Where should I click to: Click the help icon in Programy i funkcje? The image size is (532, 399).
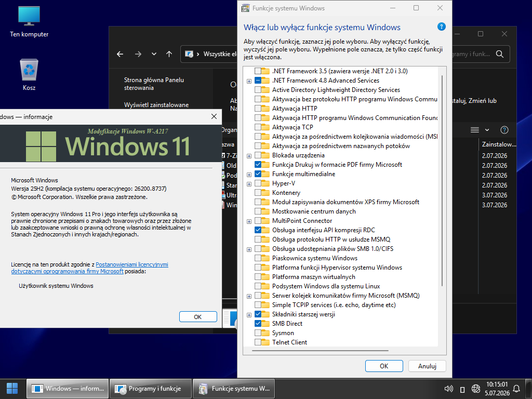[x=504, y=130]
